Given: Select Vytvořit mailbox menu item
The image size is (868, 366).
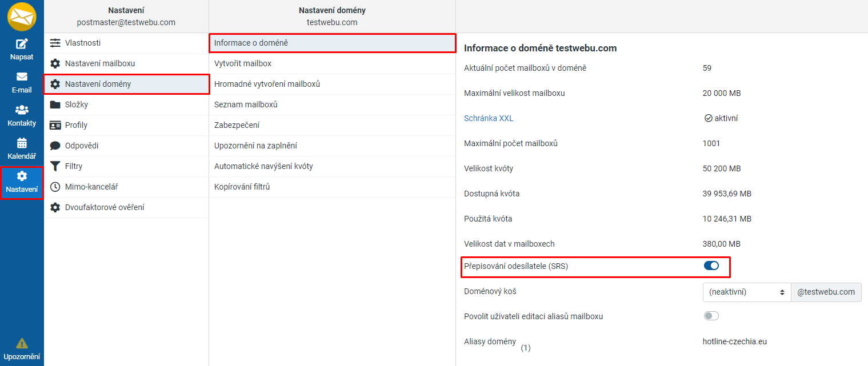Looking at the screenshot, I should coord(332,63).
